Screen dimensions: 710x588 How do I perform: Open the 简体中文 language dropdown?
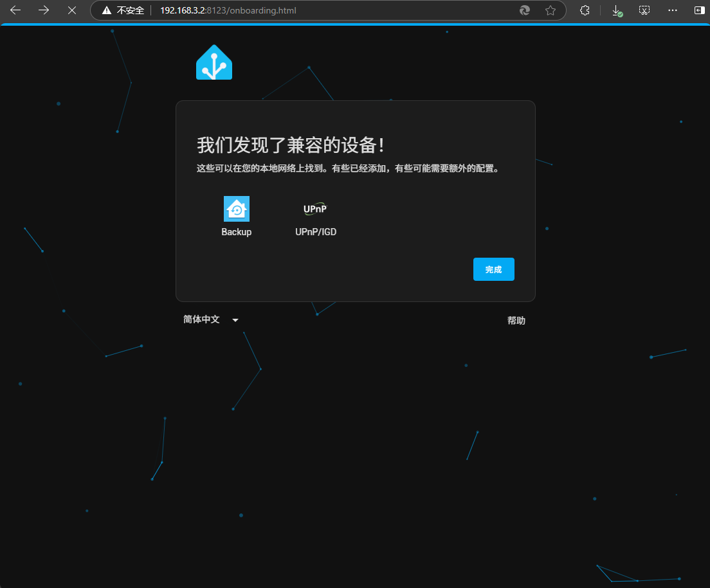[202, 319]
